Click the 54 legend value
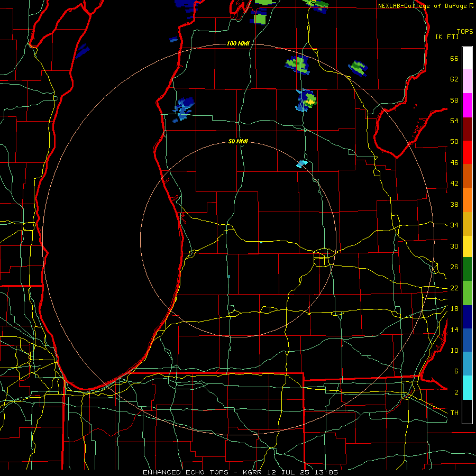The width and height of the screenshot is (476, 476). point(454,121)
